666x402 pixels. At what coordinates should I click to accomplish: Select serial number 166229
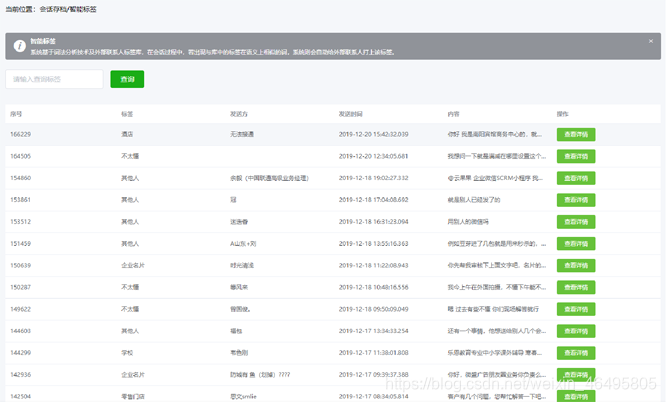pos(20,134)
